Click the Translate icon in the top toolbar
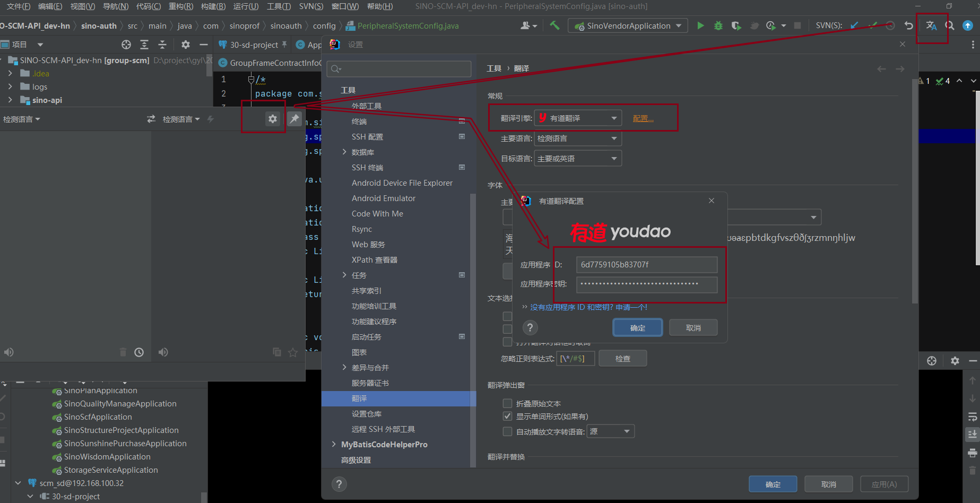This screenshot has width=980, height=503. click(x=931, y=25)
